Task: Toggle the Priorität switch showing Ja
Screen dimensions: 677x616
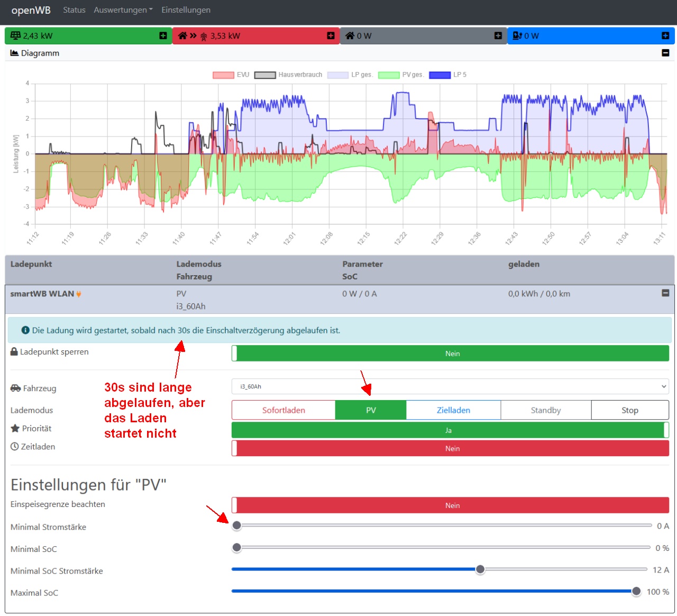Action: [x=450, y=430]
